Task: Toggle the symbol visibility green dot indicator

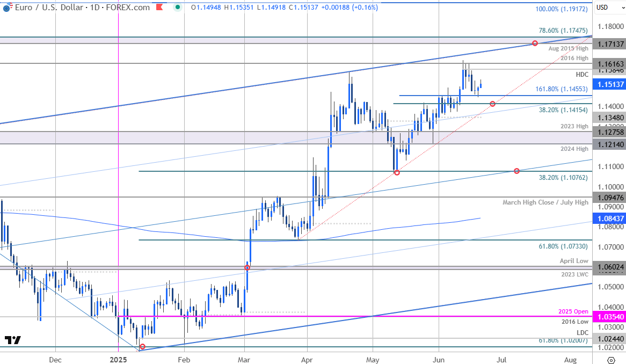Action: click(177, 8)
